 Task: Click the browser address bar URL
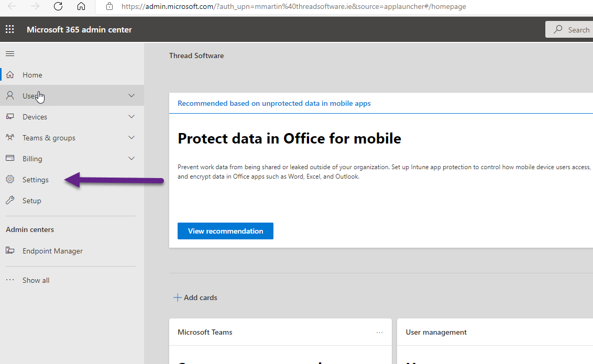(294, 6)
